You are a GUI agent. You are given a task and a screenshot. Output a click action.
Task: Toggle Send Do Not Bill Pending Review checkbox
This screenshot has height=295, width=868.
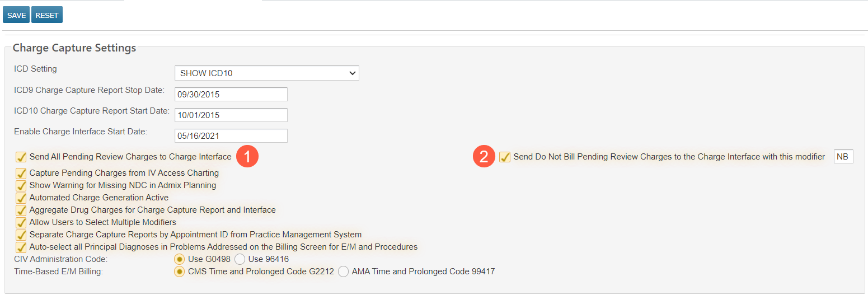(505, 157)
